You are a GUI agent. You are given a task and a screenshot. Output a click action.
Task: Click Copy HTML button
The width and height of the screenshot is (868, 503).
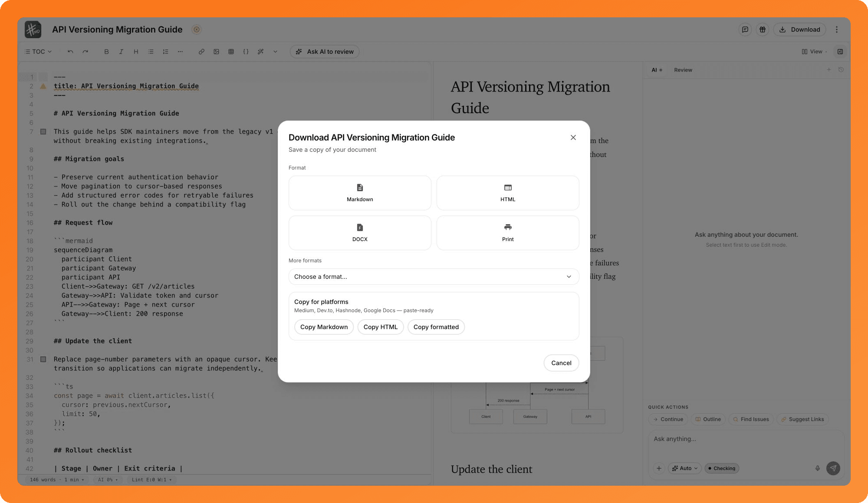point(381,327)
